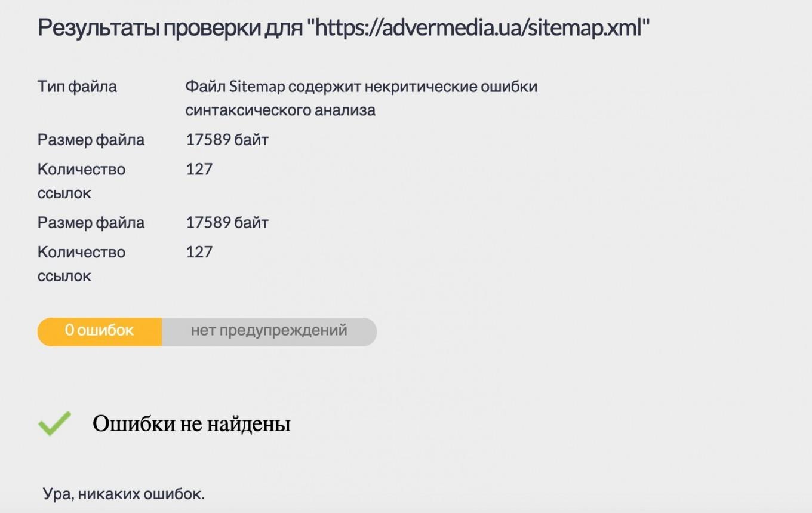812x513 pixels.
Task: Click the first "Размер файла" label
Action: click(x=91, y=140)
